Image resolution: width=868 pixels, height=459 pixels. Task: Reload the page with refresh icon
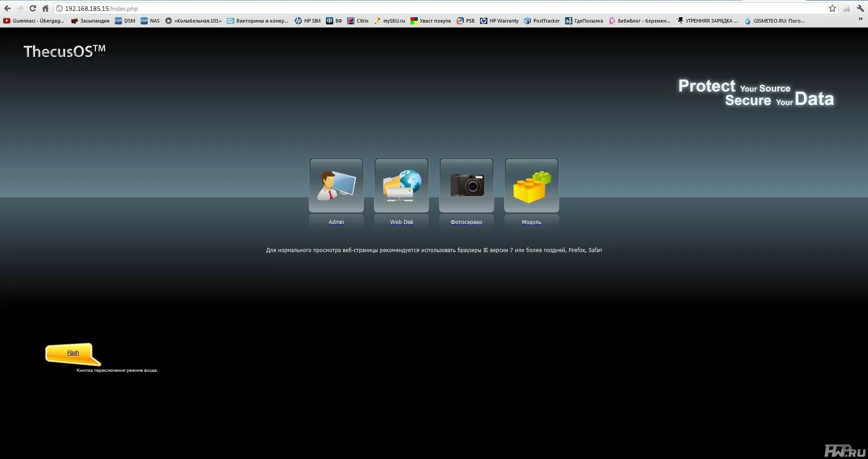click(33, 9)
